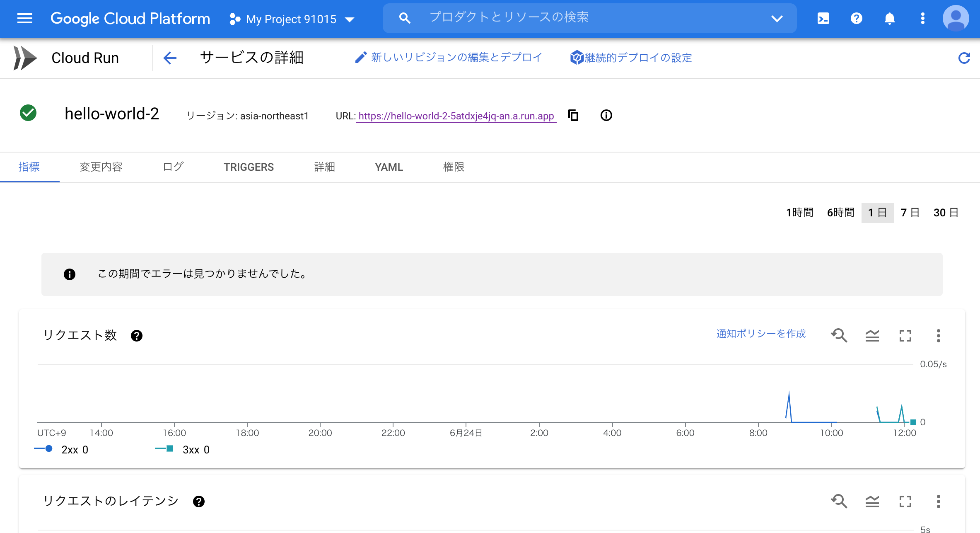The width and height of the screenshot is (980, 533).
Task: Open the navigation hamburger menu
Action: coord(24,18)
